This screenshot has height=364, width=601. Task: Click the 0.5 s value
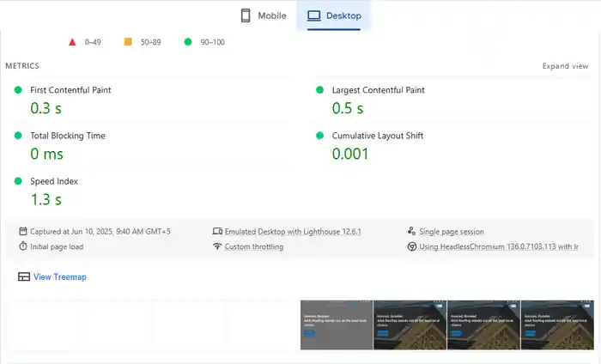click(x=348, y=108)
